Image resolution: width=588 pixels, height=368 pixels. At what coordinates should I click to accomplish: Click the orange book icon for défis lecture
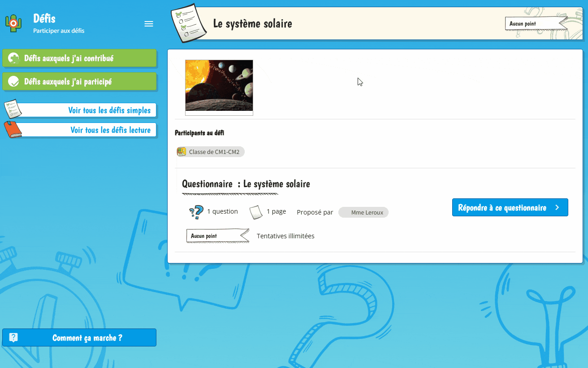(x=13, y=130)
